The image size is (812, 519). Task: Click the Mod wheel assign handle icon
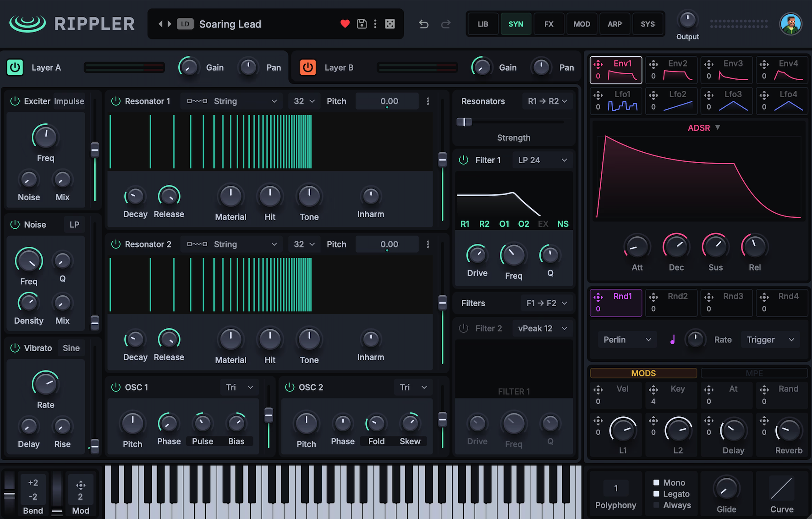[81, 485]
